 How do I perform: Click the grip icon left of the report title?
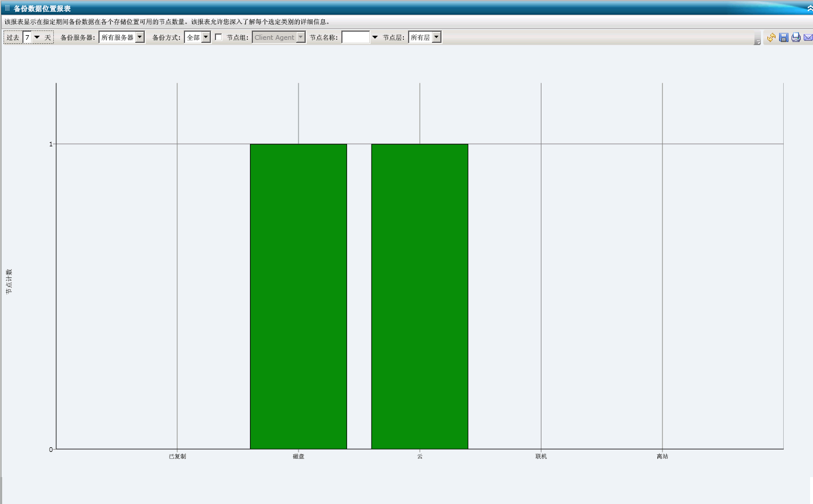click(7, 8)
